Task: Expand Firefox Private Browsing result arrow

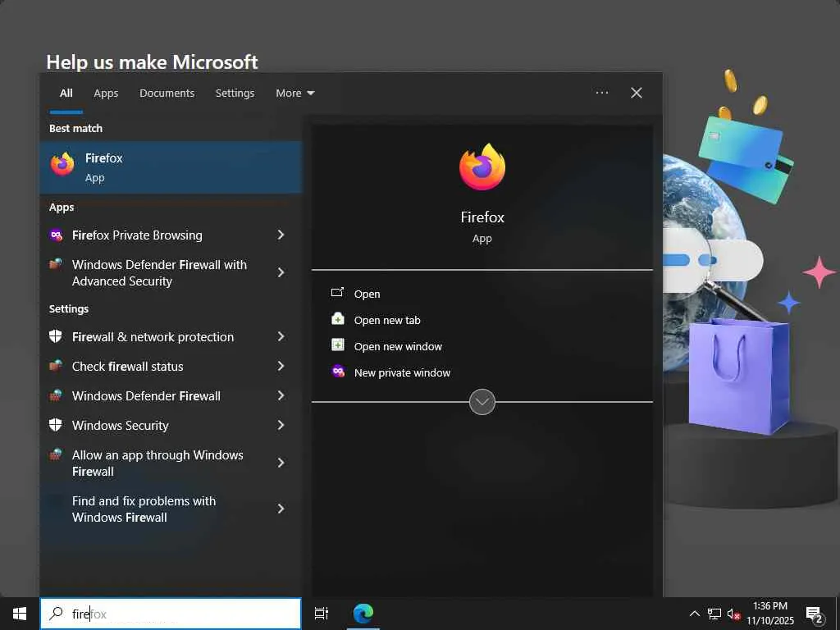Action: [281, 235]
